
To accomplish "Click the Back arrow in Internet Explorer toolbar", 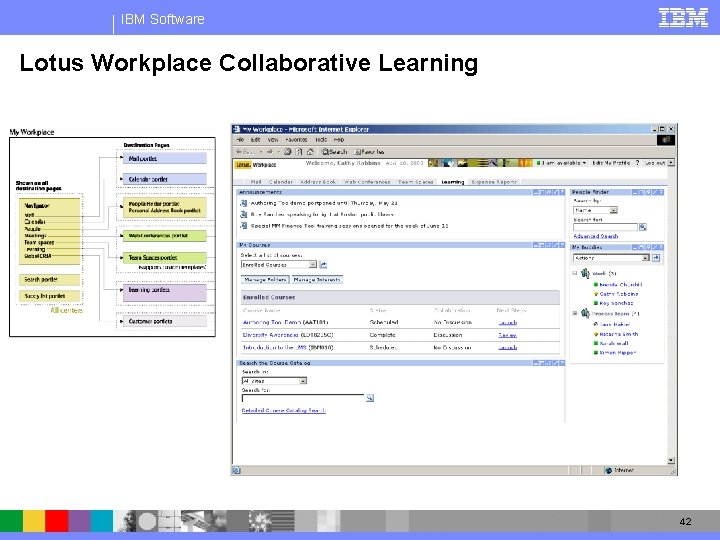I will pyautogui.click(x=239, y=152).
